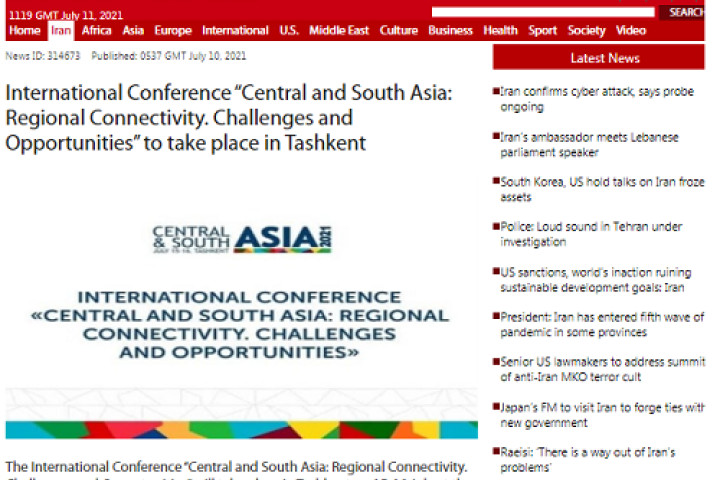The width and height of the screenshot is (720, 480).
Task: Go to the Society section
Action: pyautogui.click(x=586, y=31)
